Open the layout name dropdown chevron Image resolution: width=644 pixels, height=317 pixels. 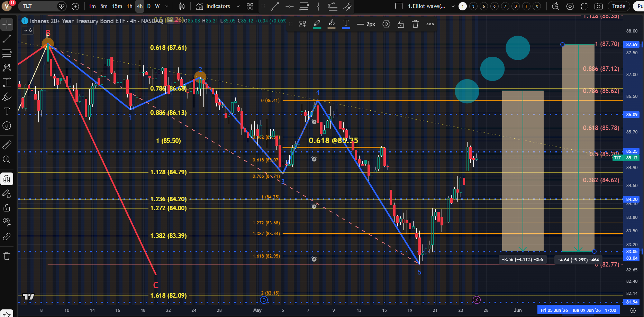(453, 6)
